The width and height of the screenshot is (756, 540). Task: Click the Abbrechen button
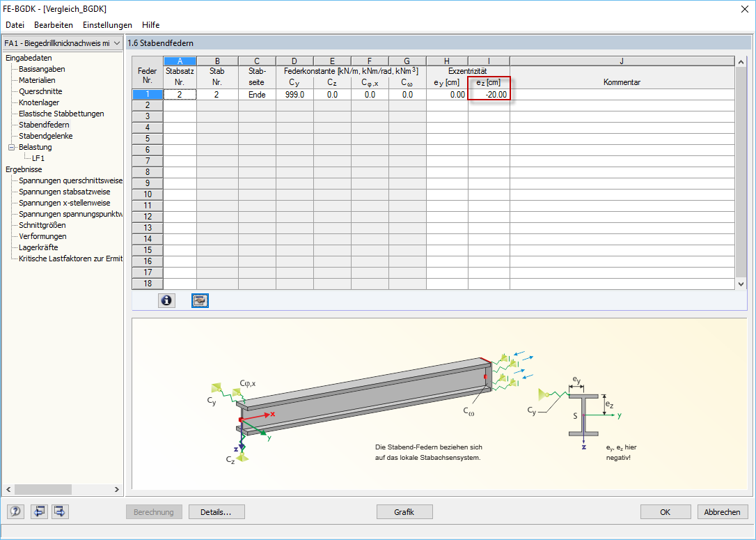pos(723,512)
